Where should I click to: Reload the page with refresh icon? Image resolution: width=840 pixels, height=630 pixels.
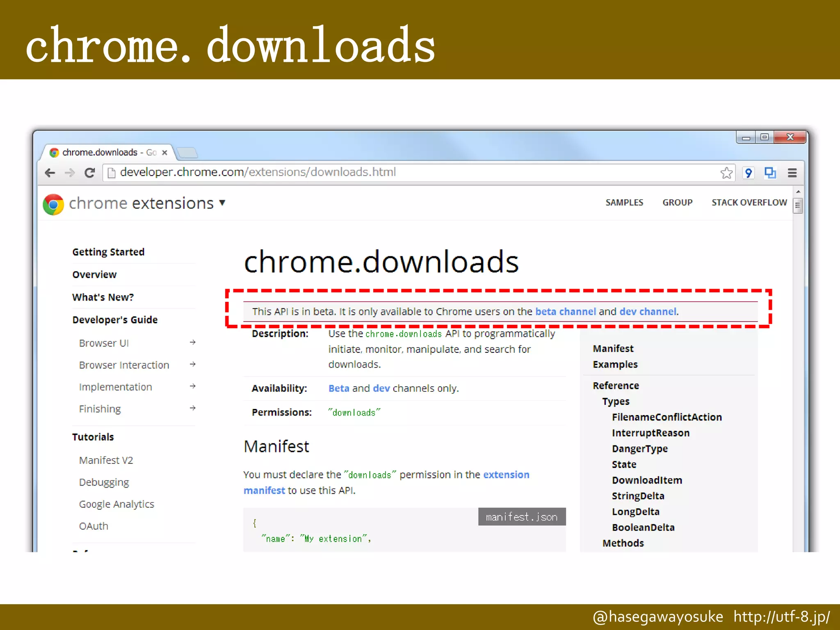tap(90, 173)
